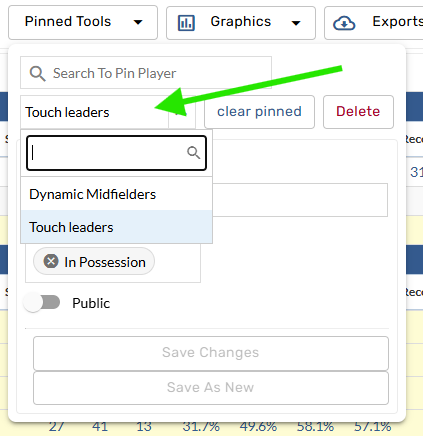Click the search icon in dropdown filter
423x436 pixels.
tap(193, 153)
